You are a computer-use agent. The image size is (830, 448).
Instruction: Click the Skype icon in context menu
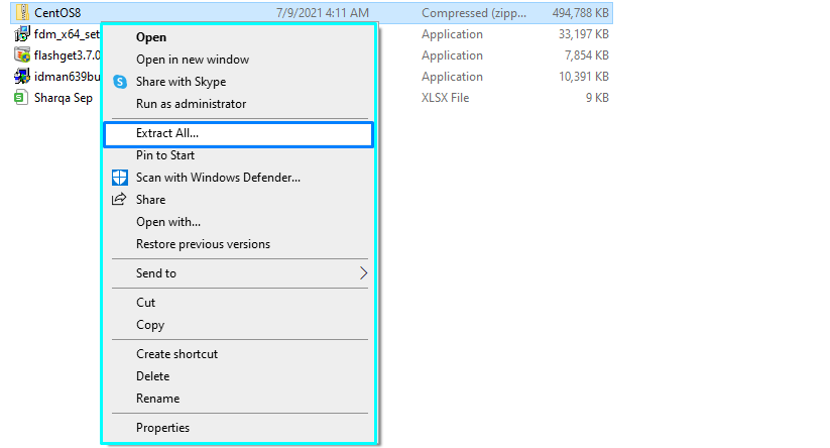tap(120, 82)
